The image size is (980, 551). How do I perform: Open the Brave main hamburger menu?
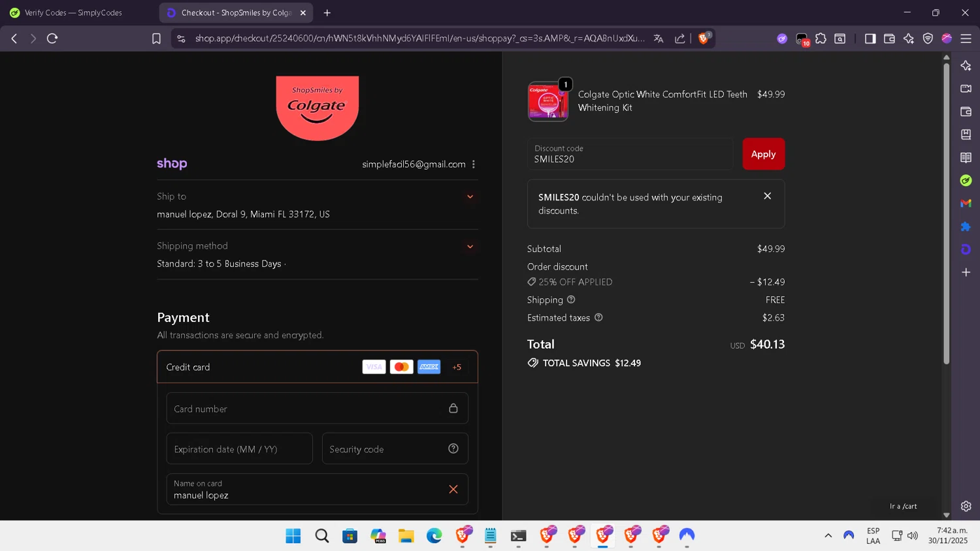click(x=966, y=39)
